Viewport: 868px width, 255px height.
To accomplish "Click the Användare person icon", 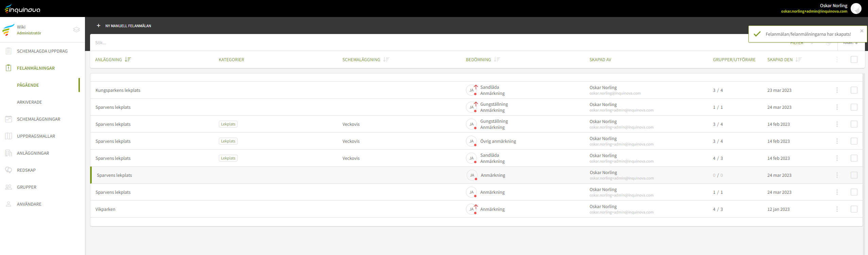I will (8, 204).
